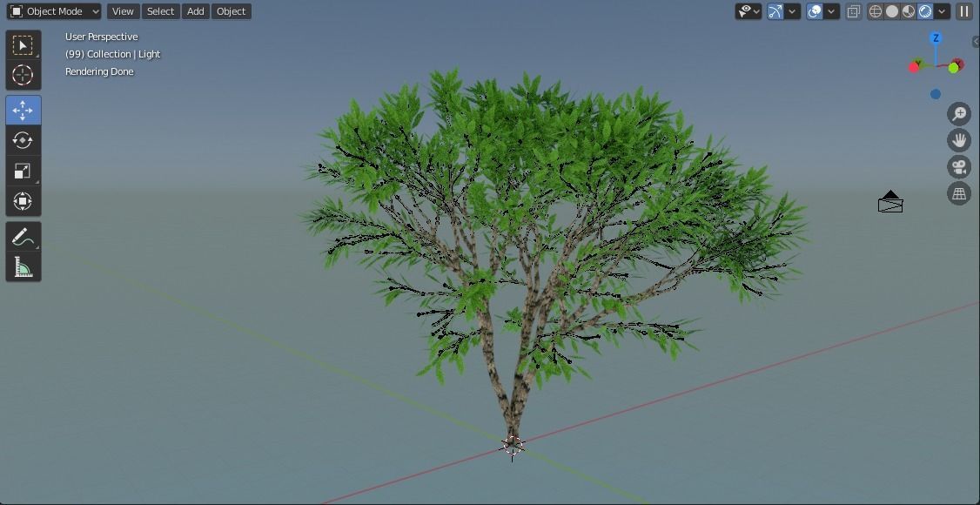This screenshot has width=980, height=505.
Task: Select the Box Select tool
Action: tap(23, 44)
